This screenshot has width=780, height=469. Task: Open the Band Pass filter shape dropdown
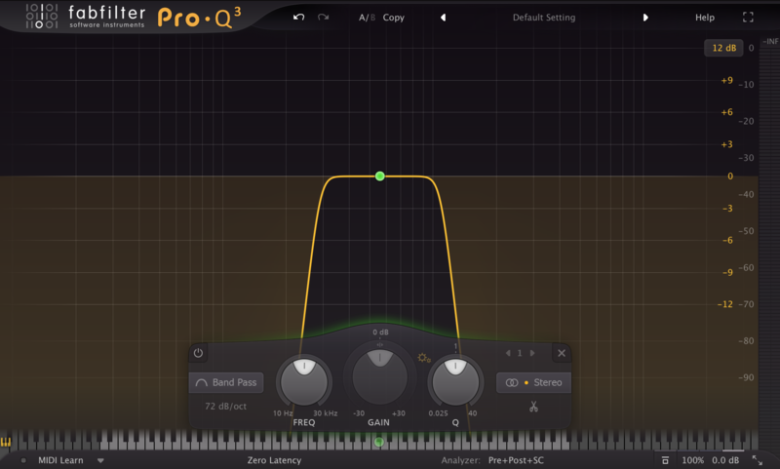pos(226,382)
